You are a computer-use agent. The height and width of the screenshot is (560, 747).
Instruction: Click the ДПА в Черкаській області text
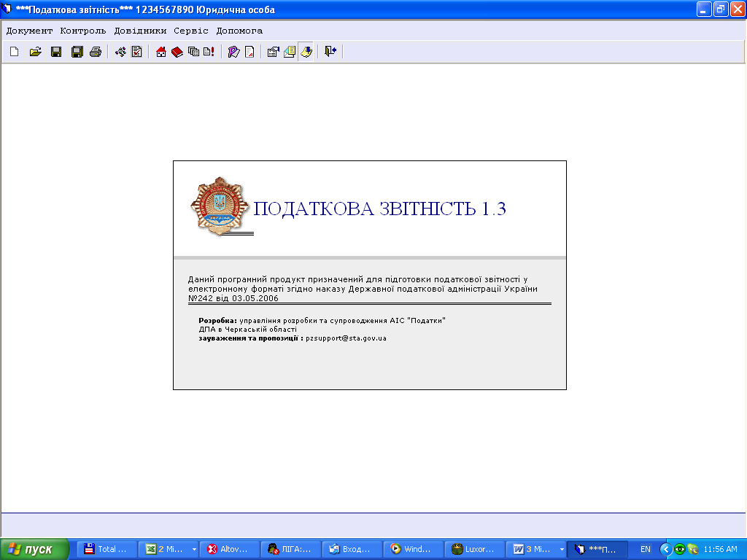[248, 329]
